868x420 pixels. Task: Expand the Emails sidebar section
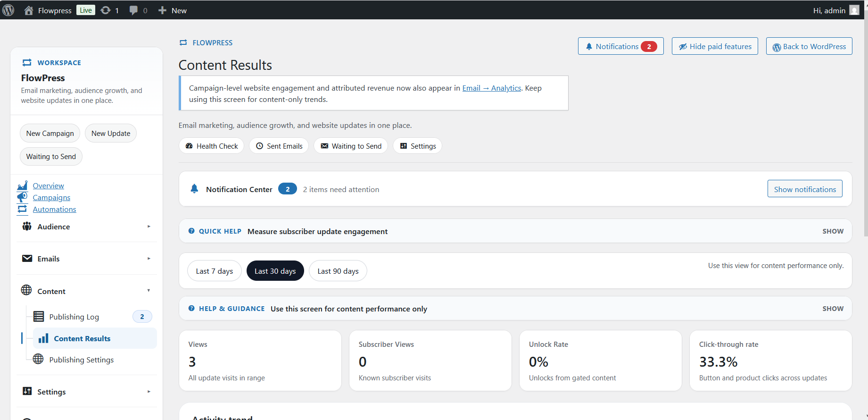pyautogui.click(x=87, y=259)
